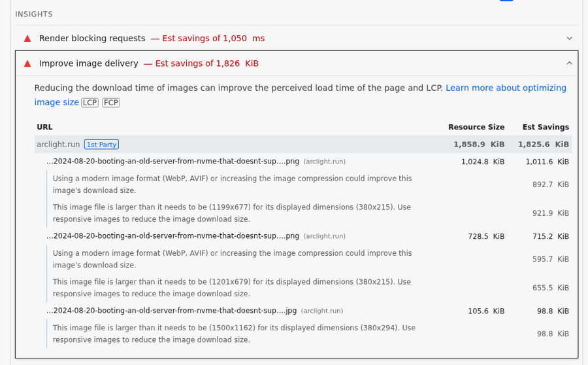Image resolution: width=588 pixels, height=365 pixels.
Task: Expand the Render blocking requests chevron
Action: point(569,39)
